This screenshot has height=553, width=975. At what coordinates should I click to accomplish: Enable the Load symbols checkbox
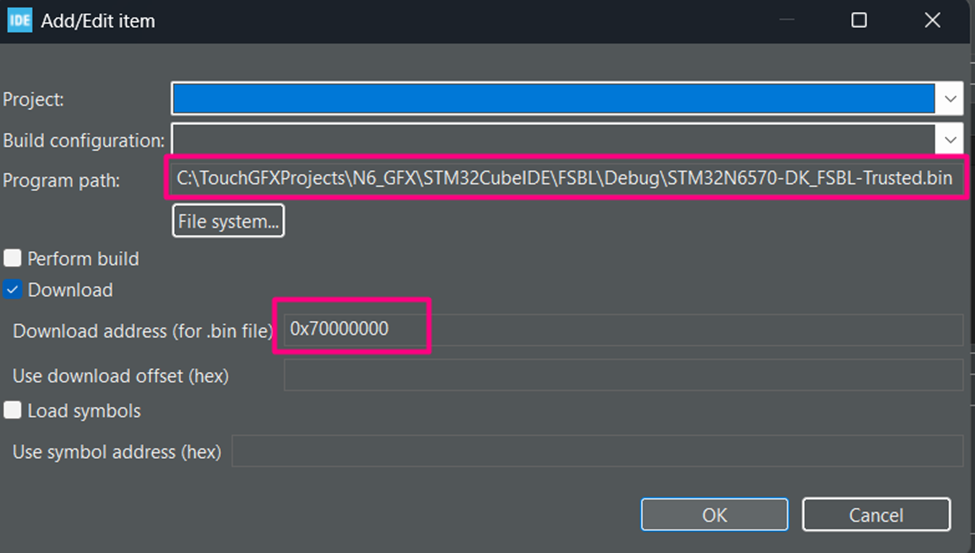(13, 411)
